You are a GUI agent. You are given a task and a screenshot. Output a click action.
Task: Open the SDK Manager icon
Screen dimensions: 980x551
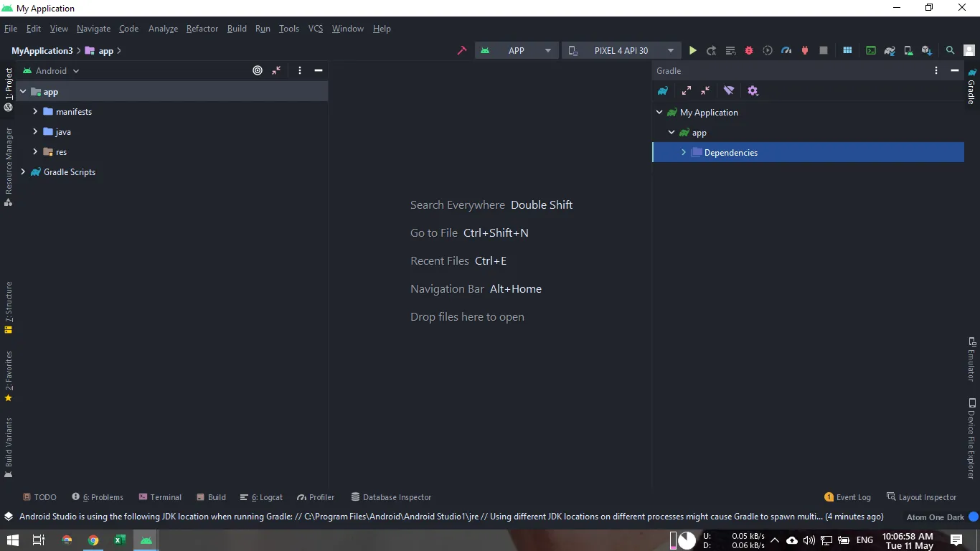pos(927,50)
